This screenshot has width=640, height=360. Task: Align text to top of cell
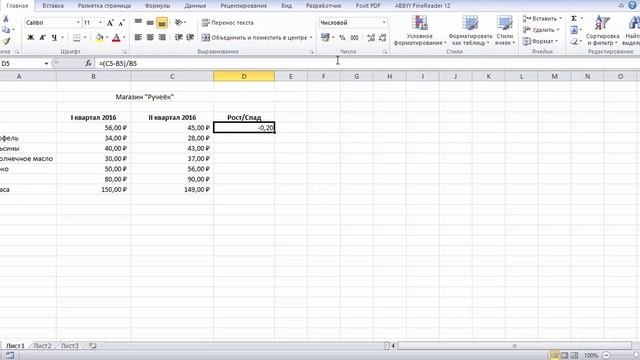[x=138, y=22]
